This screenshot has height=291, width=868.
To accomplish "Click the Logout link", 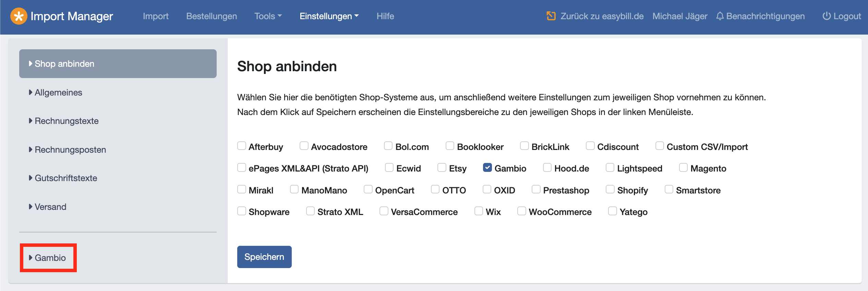I will [x=847, y=16].
